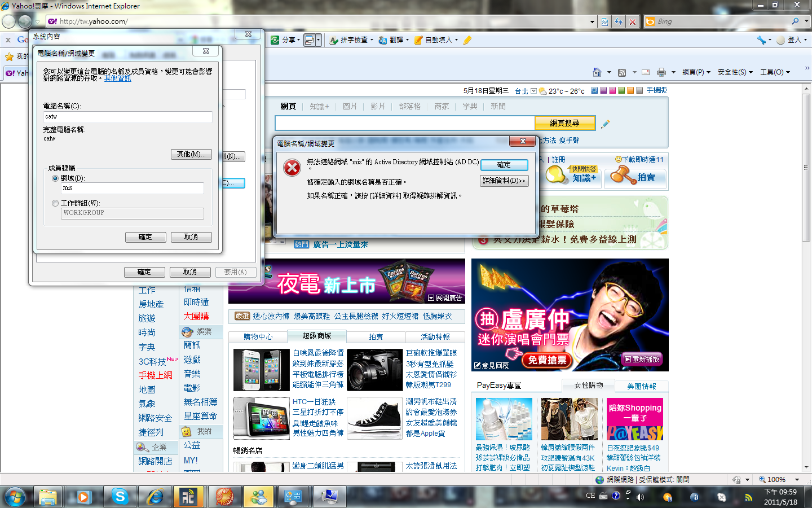Switch to the 超級商城 shopping tab
This screenshot has height=508, width=812.
[x=316, y=336]
